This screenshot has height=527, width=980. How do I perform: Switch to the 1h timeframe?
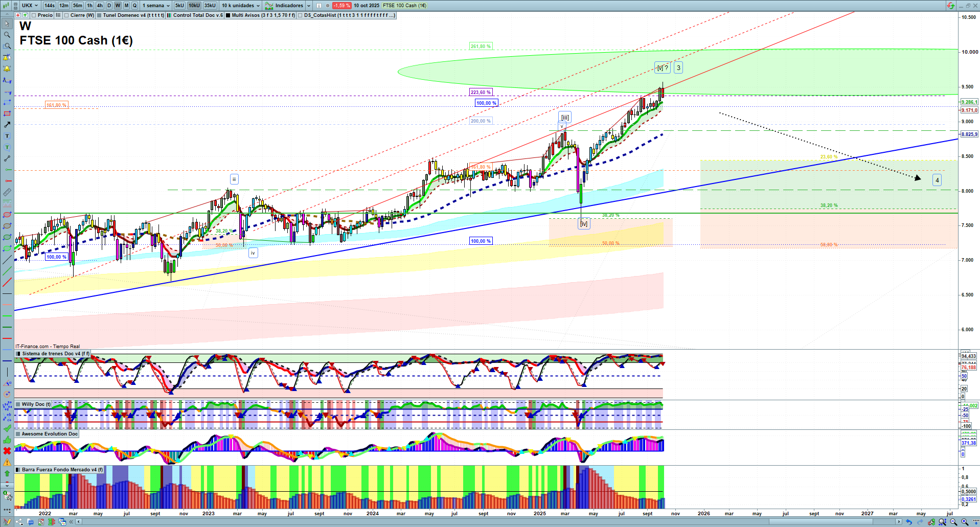[90, 6]
